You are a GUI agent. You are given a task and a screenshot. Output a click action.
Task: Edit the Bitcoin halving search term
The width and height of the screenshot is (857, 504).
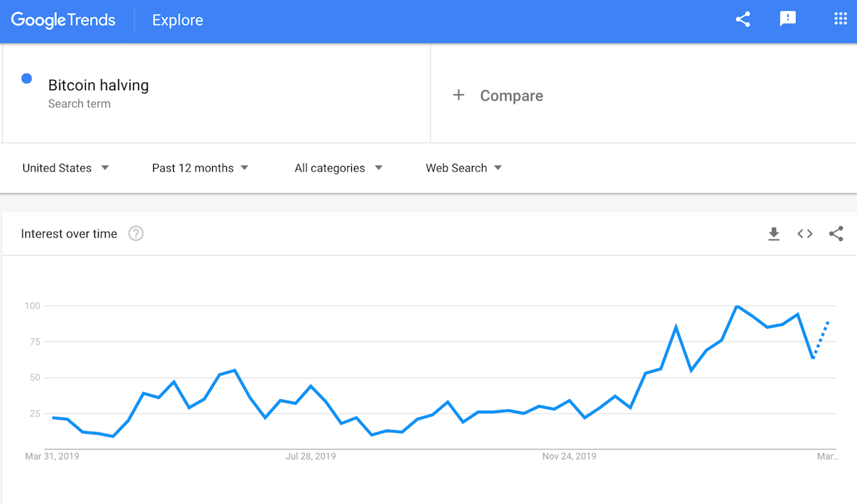tap(99, 85)
